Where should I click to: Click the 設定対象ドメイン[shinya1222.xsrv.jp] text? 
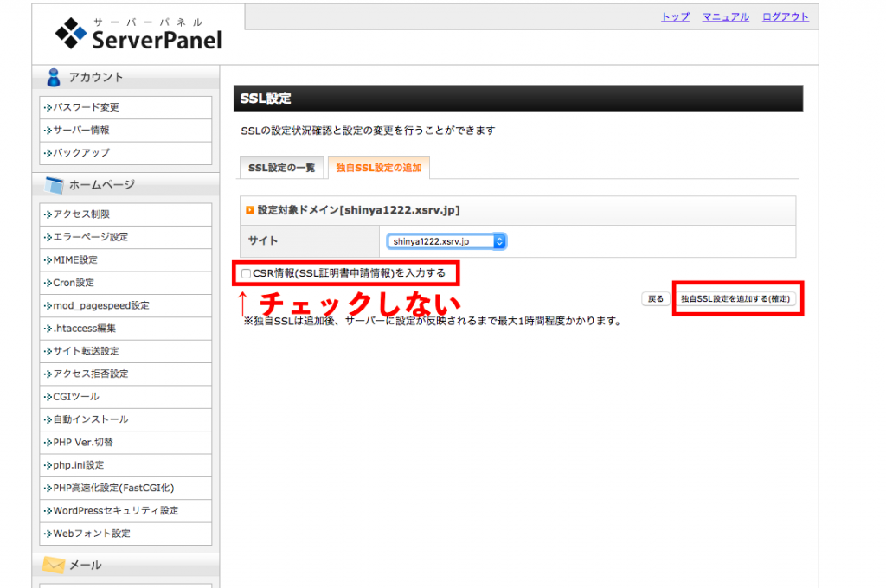358,210
